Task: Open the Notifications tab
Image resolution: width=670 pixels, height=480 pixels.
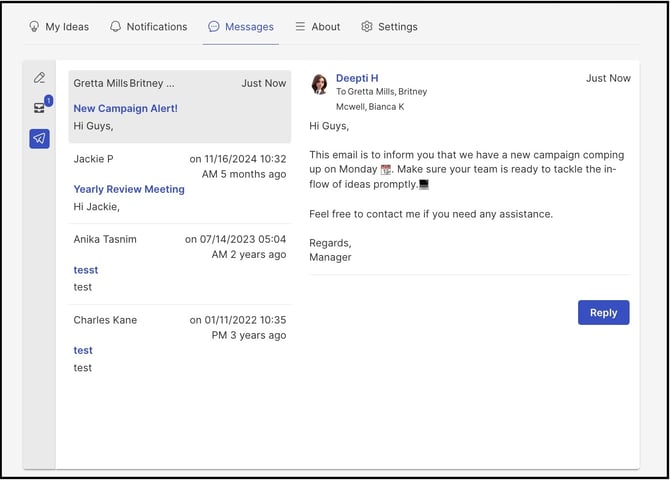Action: click(149, 27)
